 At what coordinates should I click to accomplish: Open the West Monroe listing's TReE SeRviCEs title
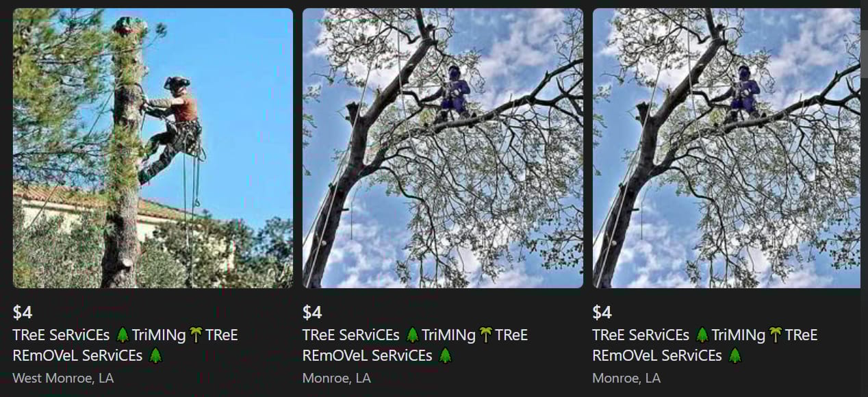coord(125,345)
